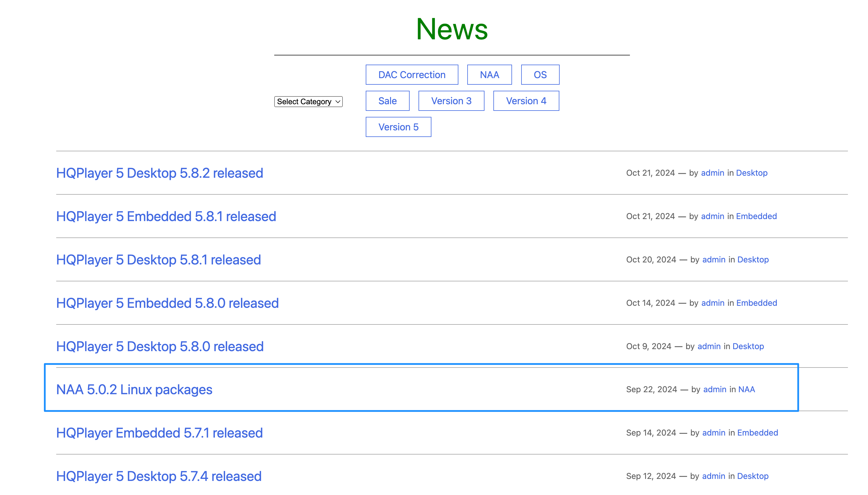Open NAA 5.0.2 Linux packages post
This screenshot has height=495, width=868.
(x=134, y=390)
